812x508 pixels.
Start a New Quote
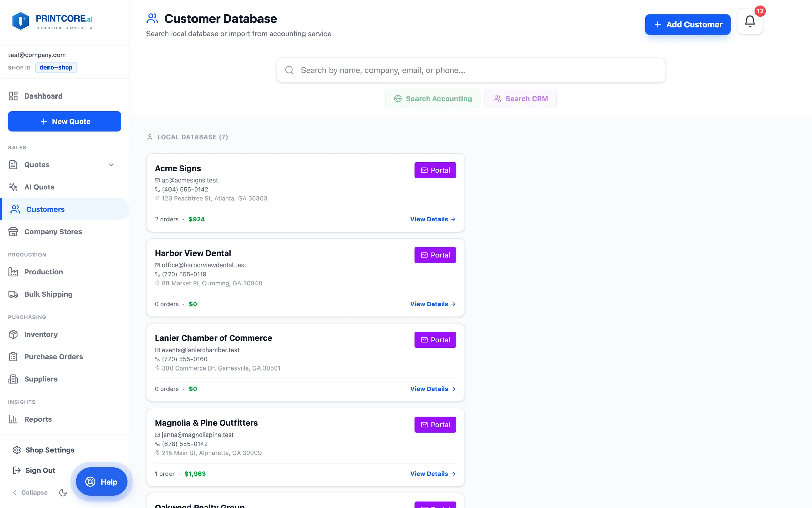(65, 121)
